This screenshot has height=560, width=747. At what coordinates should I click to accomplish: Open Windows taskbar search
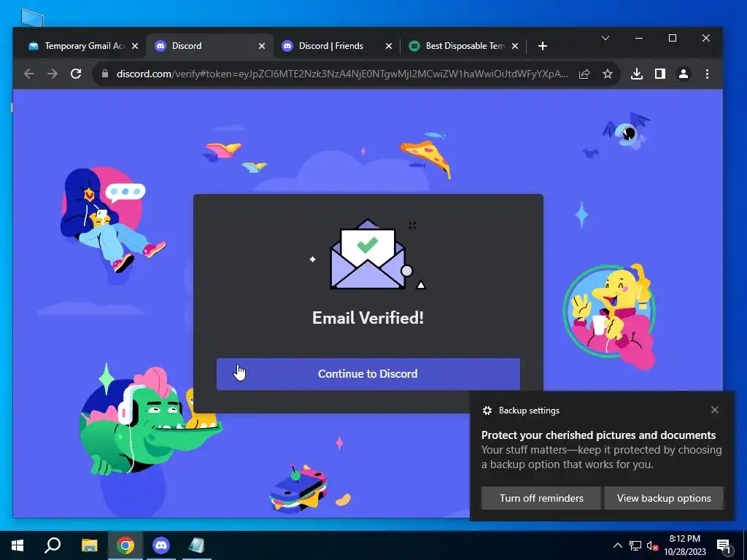tap(53, 545)
